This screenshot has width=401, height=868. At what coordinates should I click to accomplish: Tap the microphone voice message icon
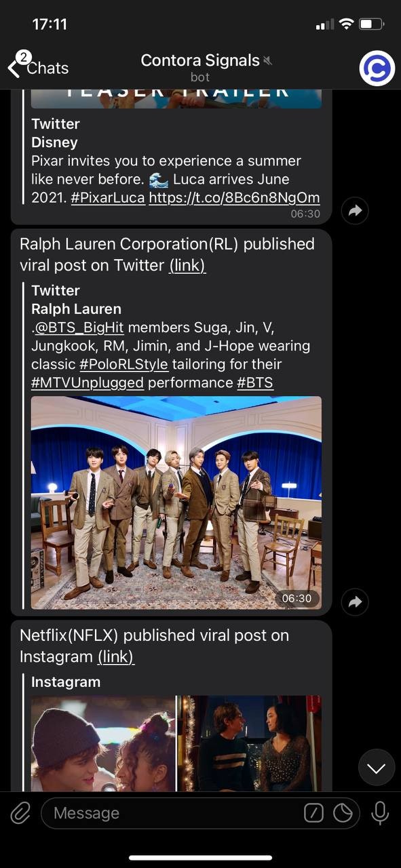point(380,813)
